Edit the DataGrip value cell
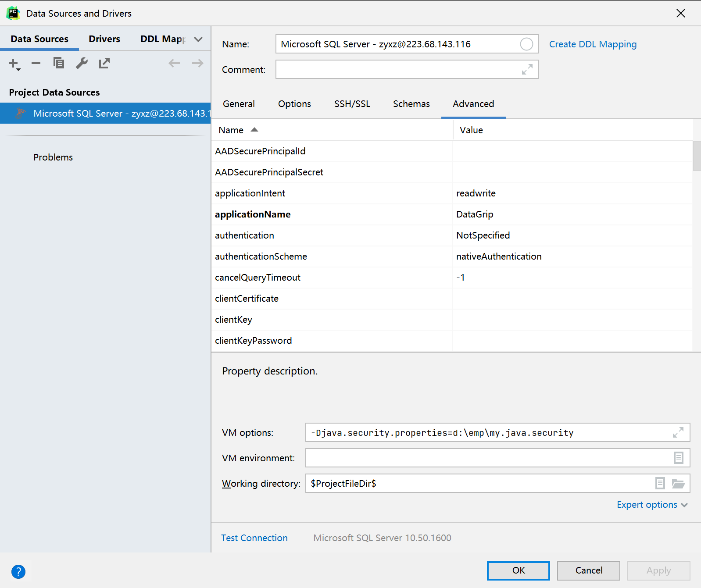Viewport: 701px width, 588px height. click(x=572, y=214)
